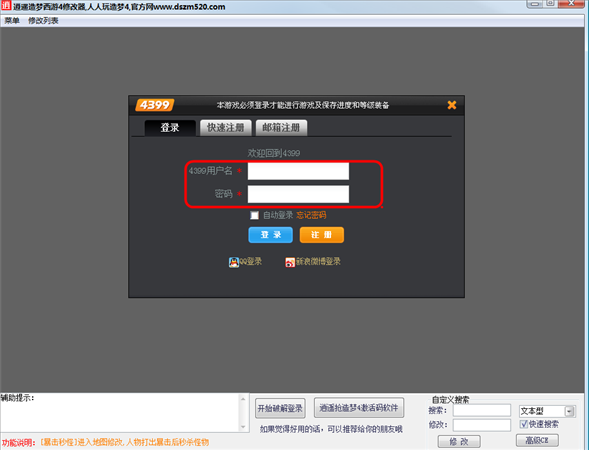The image size is (589, 450).
Task: Open the 邮箱注册 tab
Action: click(281, 128)
